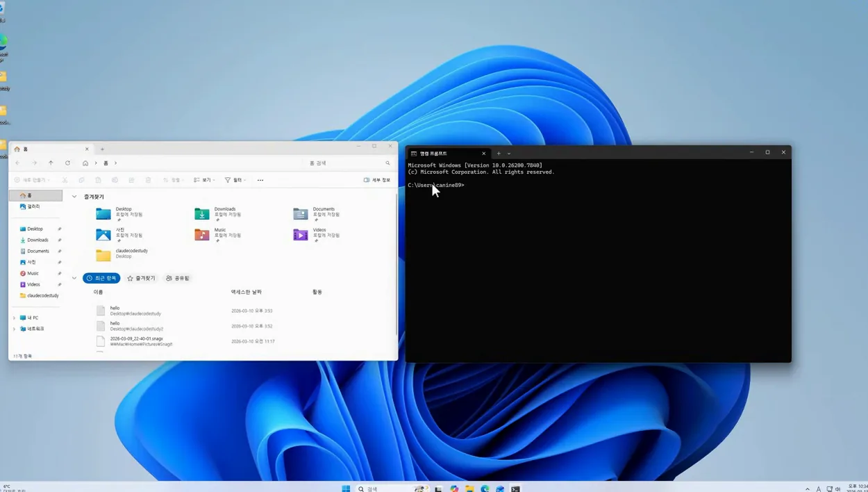
Task: Click the home icon in the address bar
Action: pyautogui.click(x=85, y=163)
